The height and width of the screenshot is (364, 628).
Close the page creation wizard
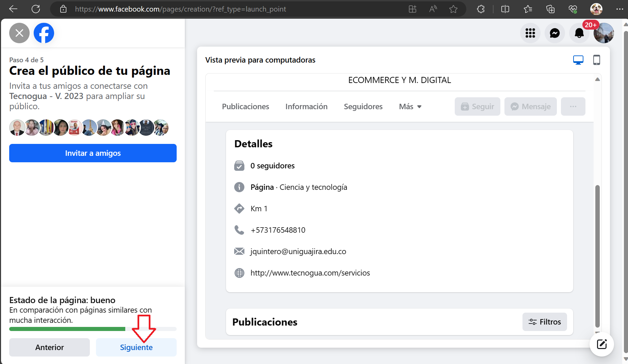coord(19,33)
